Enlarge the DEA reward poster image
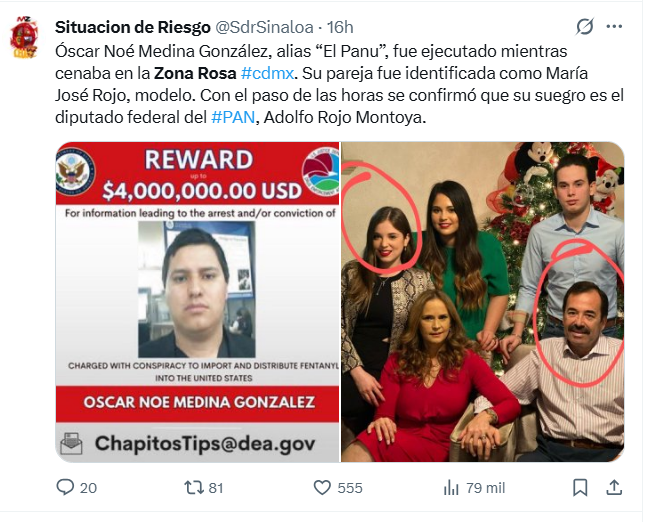The height and width of the screenshot is (522, 662). click(198, 302)
